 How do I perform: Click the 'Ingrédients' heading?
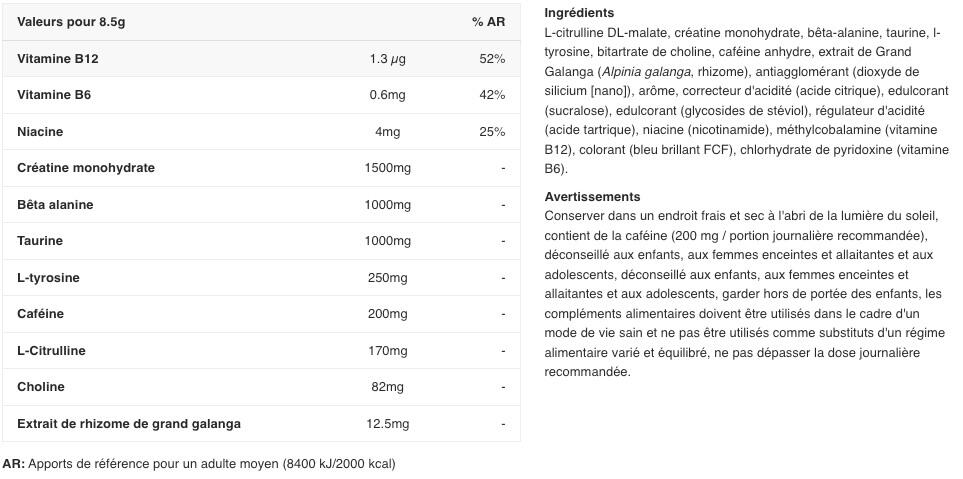click(x=579, y=13)
